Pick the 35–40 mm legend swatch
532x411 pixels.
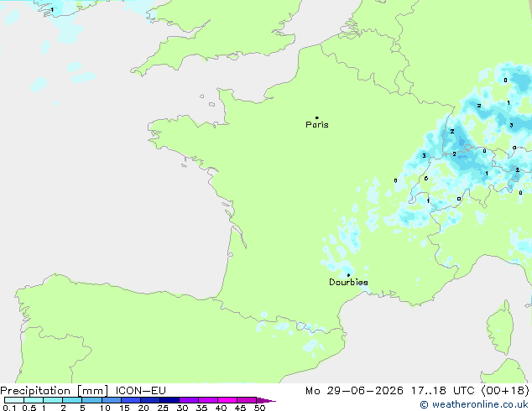208,400
